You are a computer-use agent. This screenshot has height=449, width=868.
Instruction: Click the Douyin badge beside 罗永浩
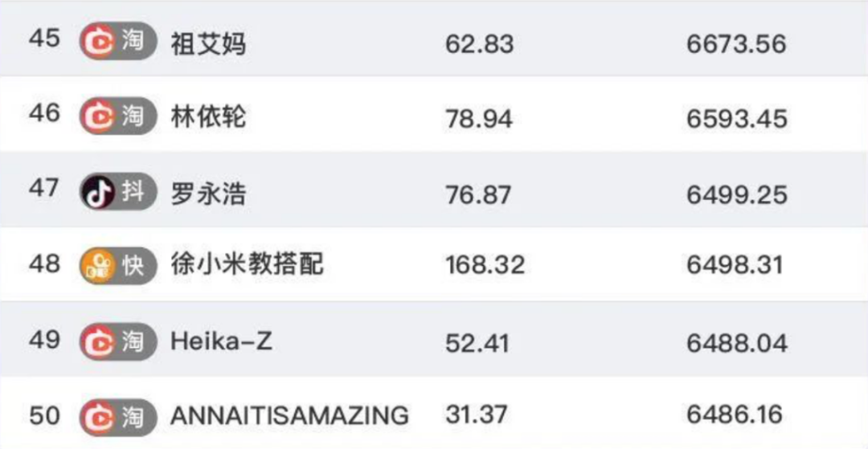point(117,193)
